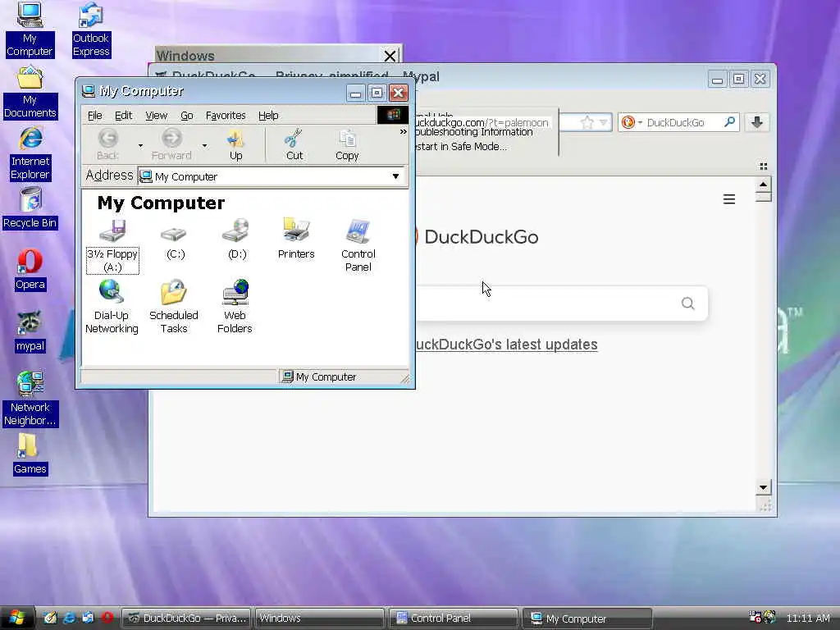Click the Outlook Express desktop icon

tap(91, 30)
